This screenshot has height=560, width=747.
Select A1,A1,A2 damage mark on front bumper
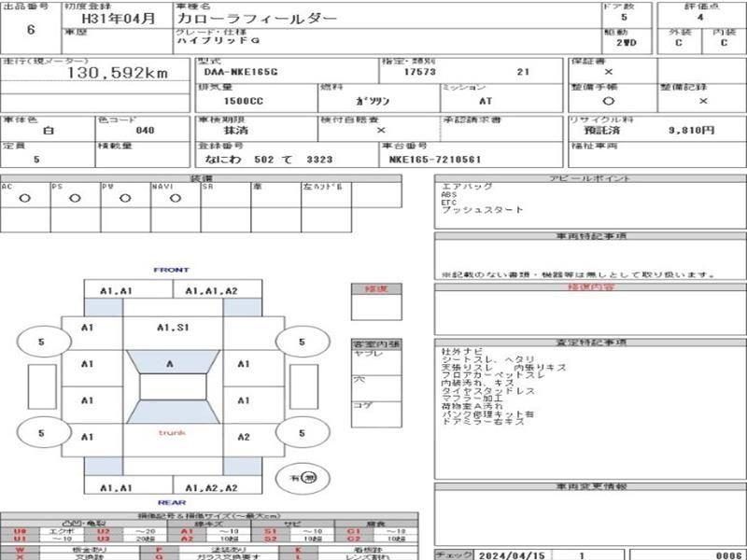pos(211,291)
